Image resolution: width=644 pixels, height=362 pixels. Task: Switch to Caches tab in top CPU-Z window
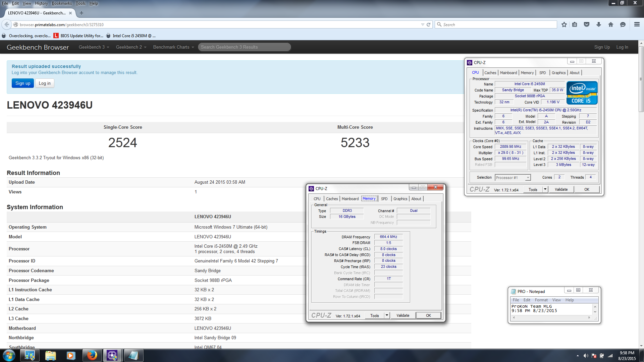(490, 73)
